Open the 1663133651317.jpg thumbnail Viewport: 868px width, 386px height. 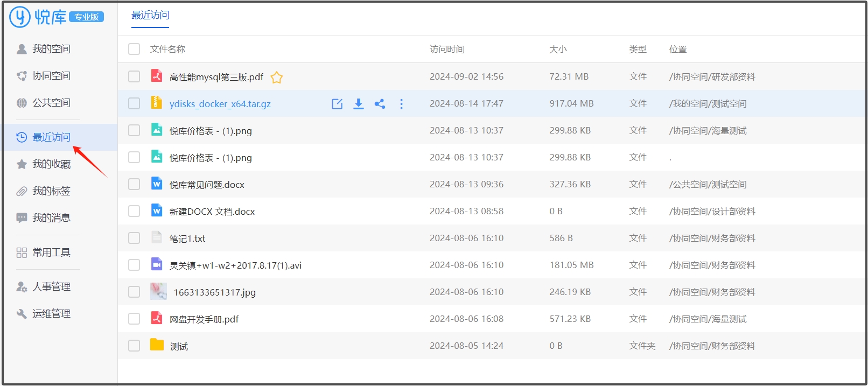(x=158, y=291)
